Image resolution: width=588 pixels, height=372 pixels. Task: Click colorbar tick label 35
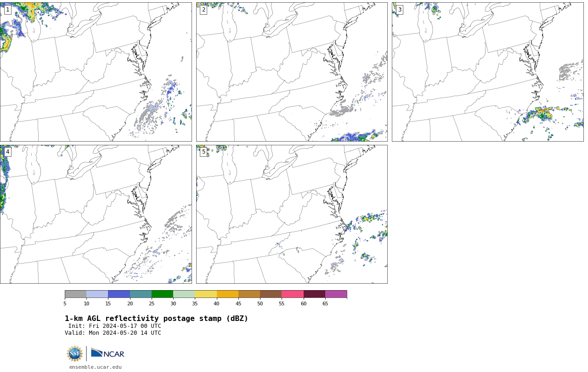tap(195, 303)
